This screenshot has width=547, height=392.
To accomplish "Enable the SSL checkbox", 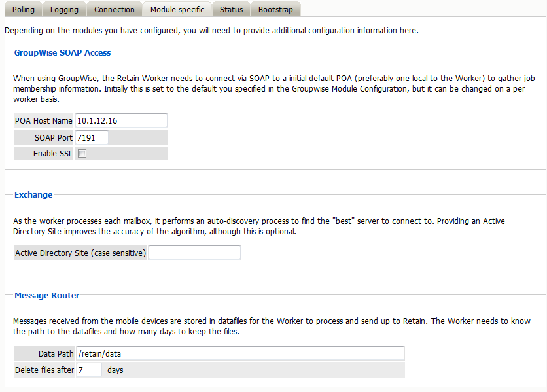I will point(82,154).
